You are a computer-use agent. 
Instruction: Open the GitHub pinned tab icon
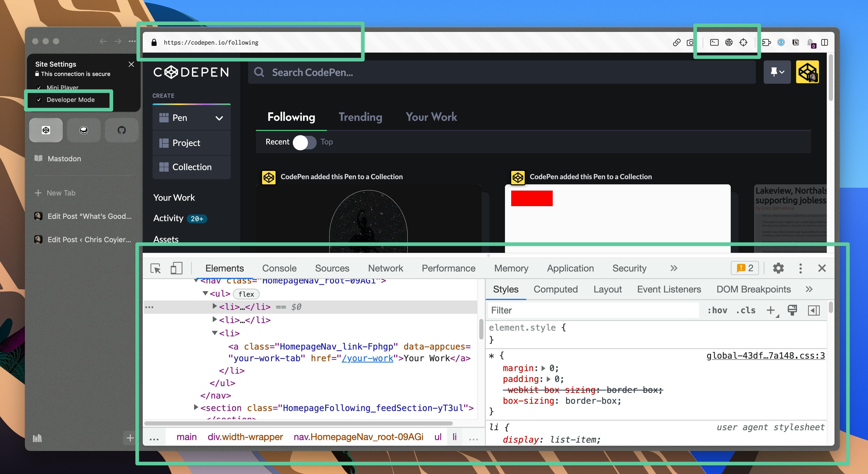(121, 130)
